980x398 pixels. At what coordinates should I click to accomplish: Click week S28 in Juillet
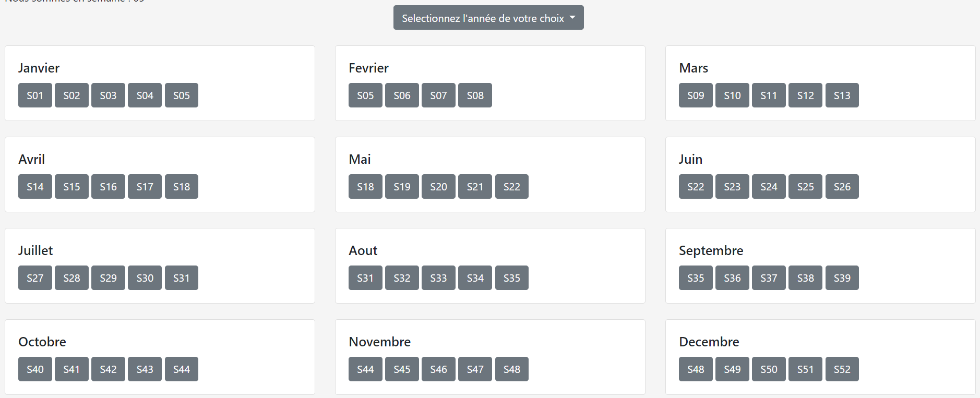tap(71, 278)
